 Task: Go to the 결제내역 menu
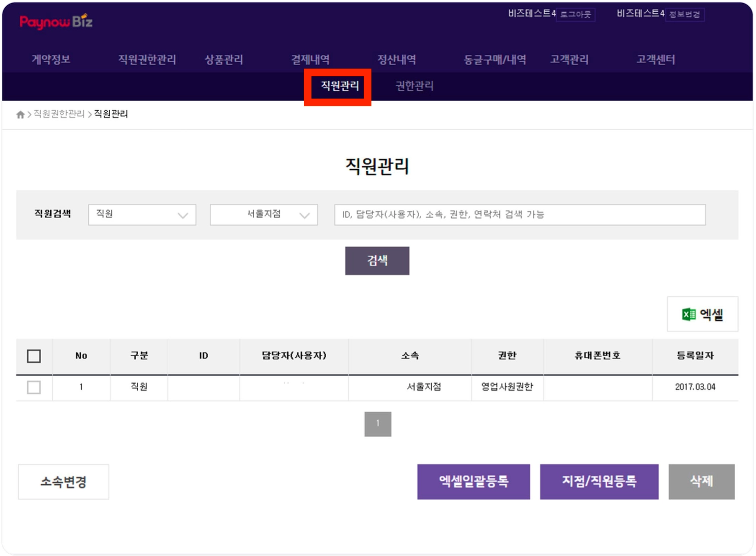pos(310,59)
